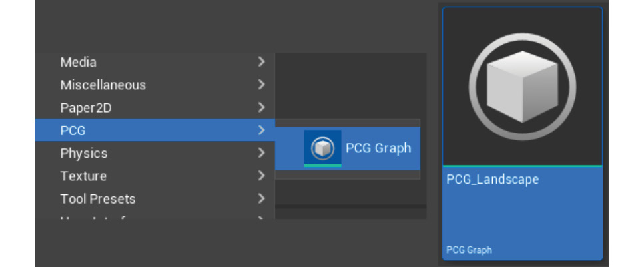Select the PCG_Landscape asset thumbnail
The height and width of the screenshot is (267, 644).
point(522,133)
